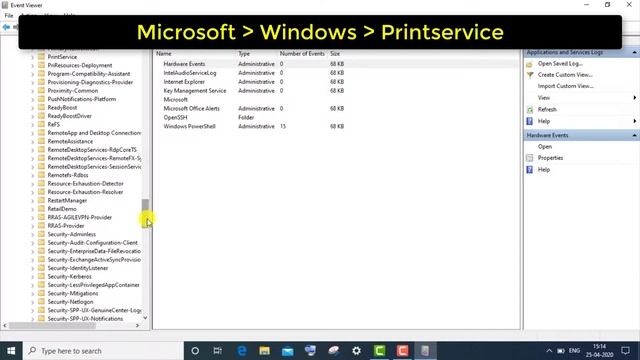Click the Refresh action icon
Screen dimensions: 640x360
click(x=530, y=109)
